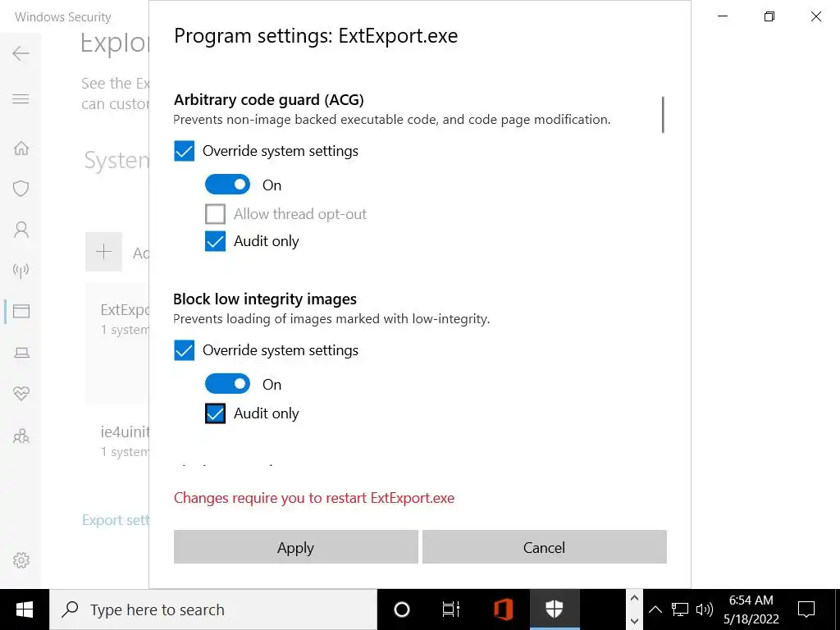This screenshot has width=840, height=630.
Task: Open Device performance & health heart icon
Action: [x=21, y=394]
